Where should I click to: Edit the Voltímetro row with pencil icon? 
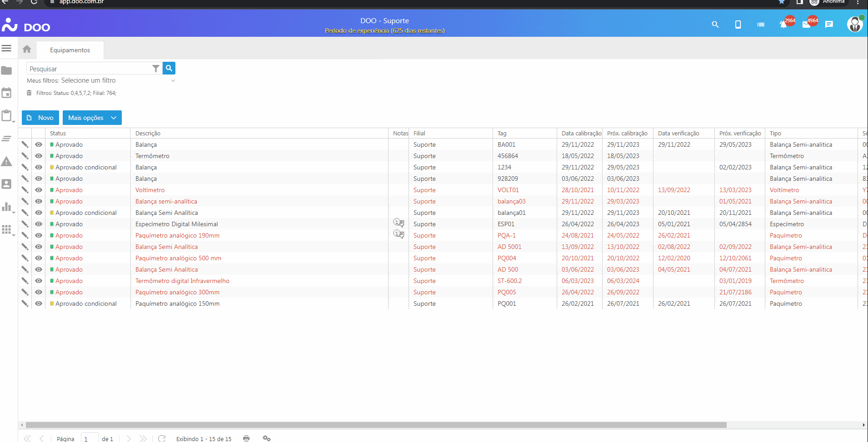tap(25, 190)
